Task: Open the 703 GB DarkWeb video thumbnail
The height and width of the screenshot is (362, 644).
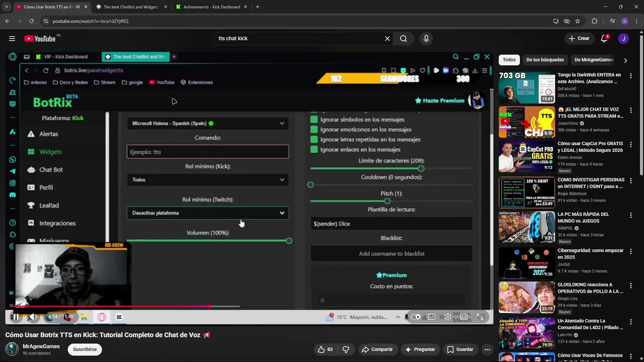Action: pos(527,88)
